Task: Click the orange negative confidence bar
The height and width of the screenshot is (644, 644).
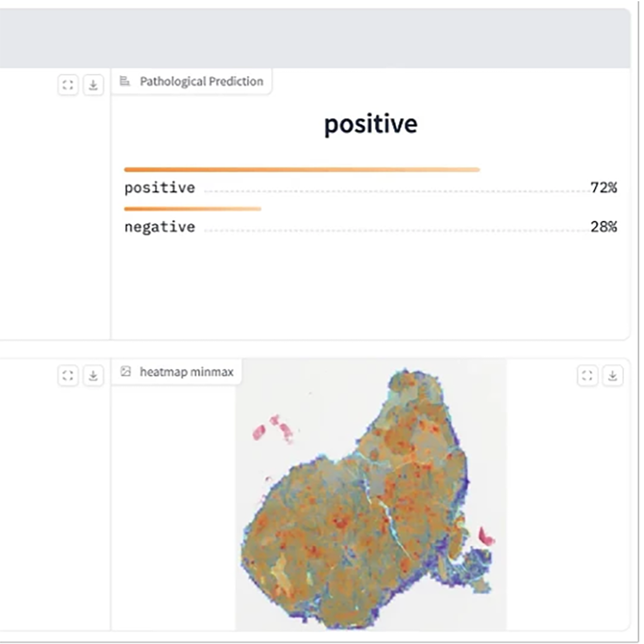Action: click(x=193, y=208)
